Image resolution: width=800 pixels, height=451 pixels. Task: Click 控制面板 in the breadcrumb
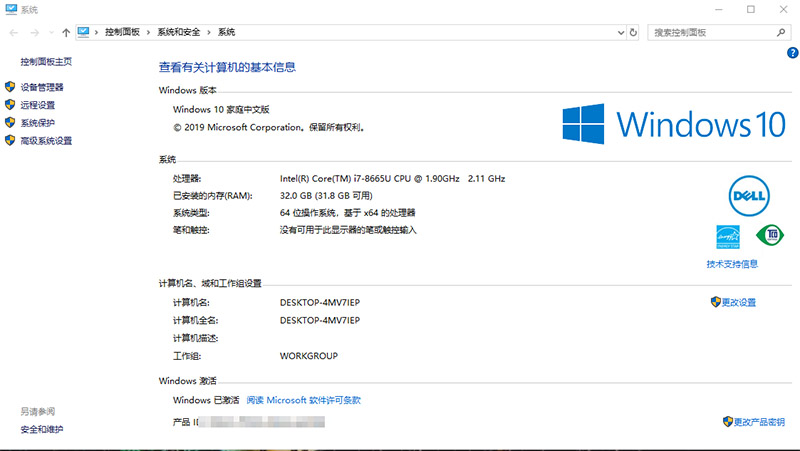pos(122,32)
